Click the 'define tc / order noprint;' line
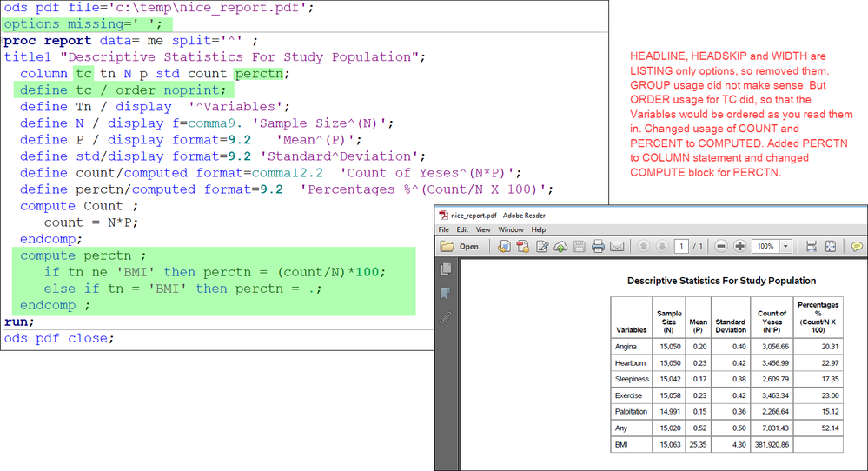 click(123, 90)
